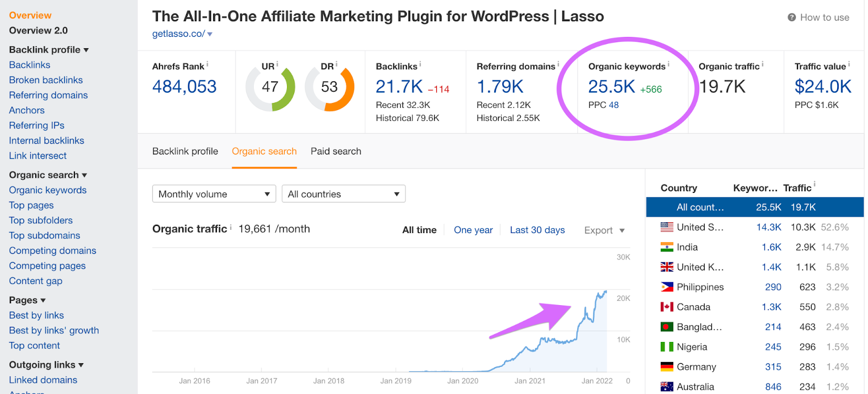This screenshot has width=868, height=394.
Task: Click the 21.7K backlinks value
Action: pos(399,87)
